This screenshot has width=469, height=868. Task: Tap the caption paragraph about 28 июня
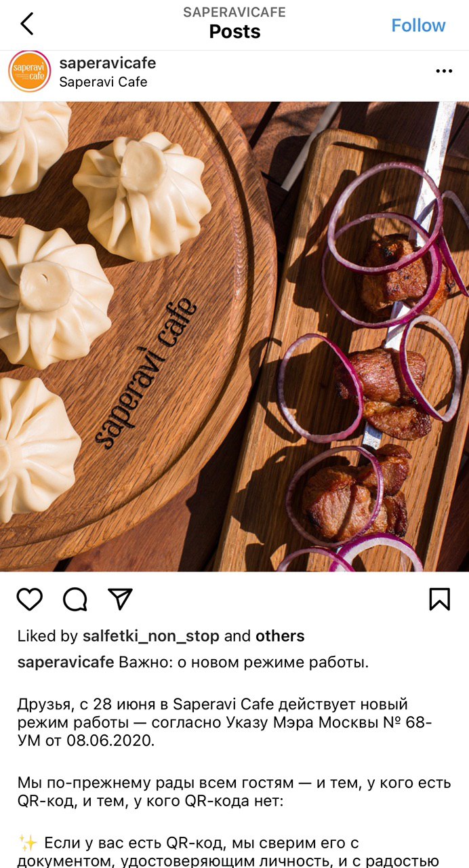225,722
